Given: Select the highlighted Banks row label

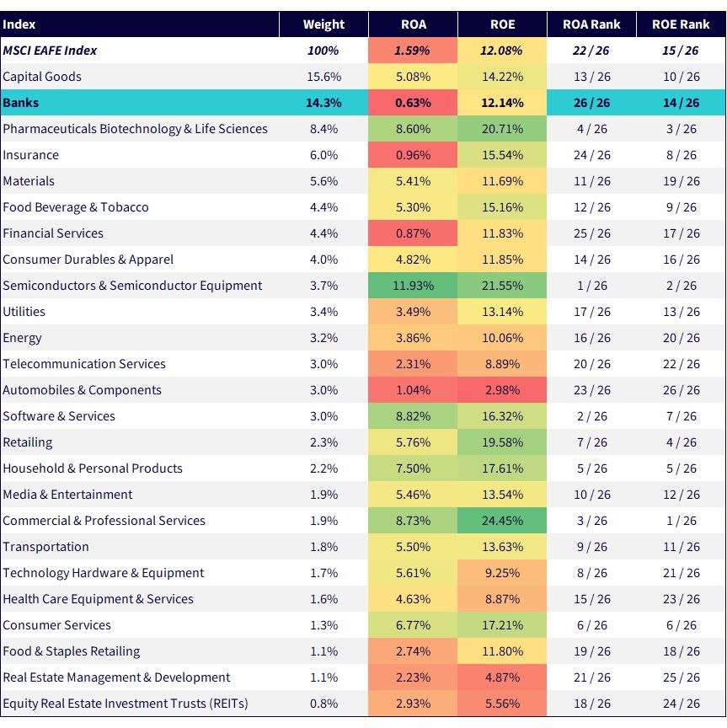Looking at the screenshot, I should [x=21, y=103].
